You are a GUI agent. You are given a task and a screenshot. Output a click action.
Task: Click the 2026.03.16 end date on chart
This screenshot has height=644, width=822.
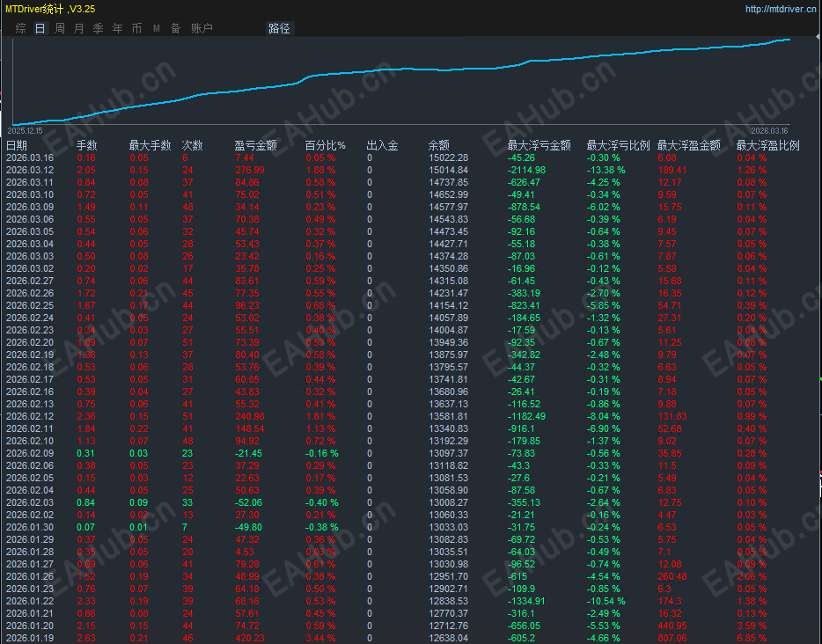[769, 130]
